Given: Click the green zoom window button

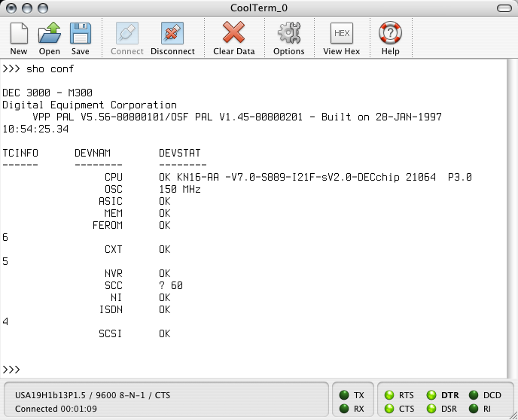Looking at the screenshot, I should 43,8.
